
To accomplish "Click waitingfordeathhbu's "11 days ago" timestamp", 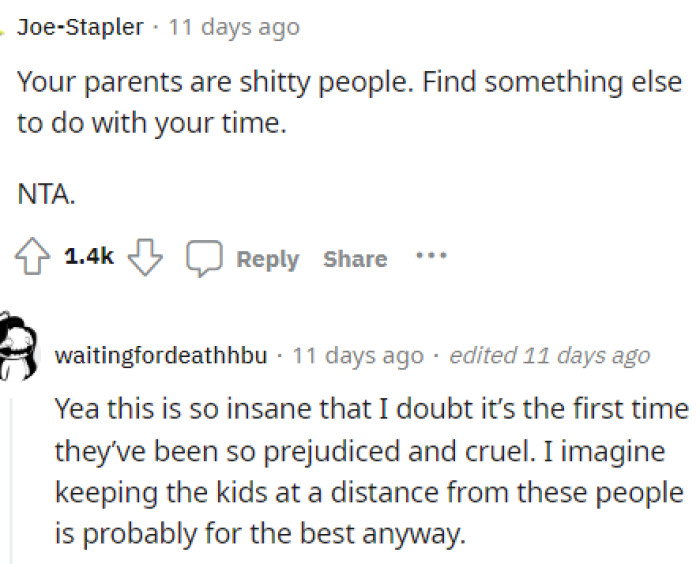I will coord(357,357).
